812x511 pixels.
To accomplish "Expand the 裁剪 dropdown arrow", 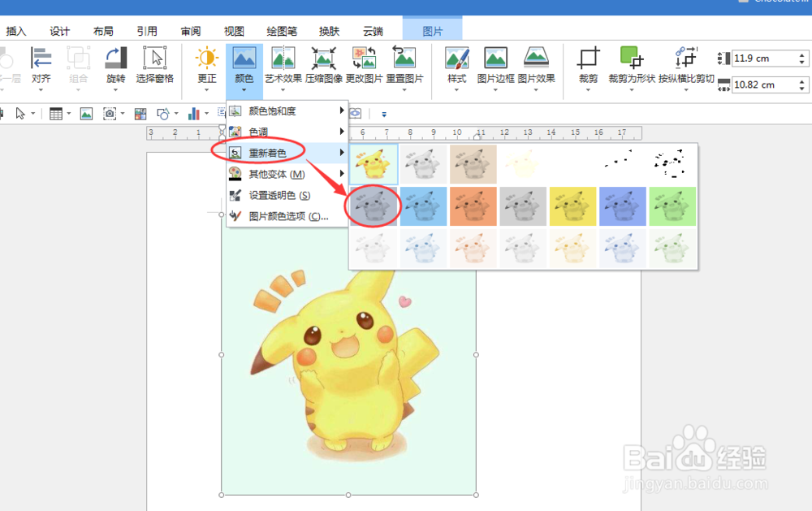I will [x=588, y=90].
